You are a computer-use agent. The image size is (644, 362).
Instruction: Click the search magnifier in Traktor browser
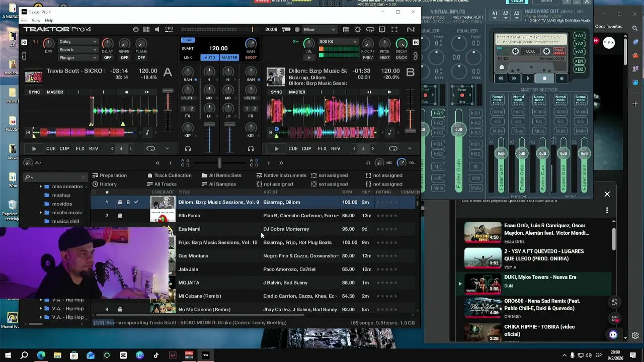click(x=28, y=177)
